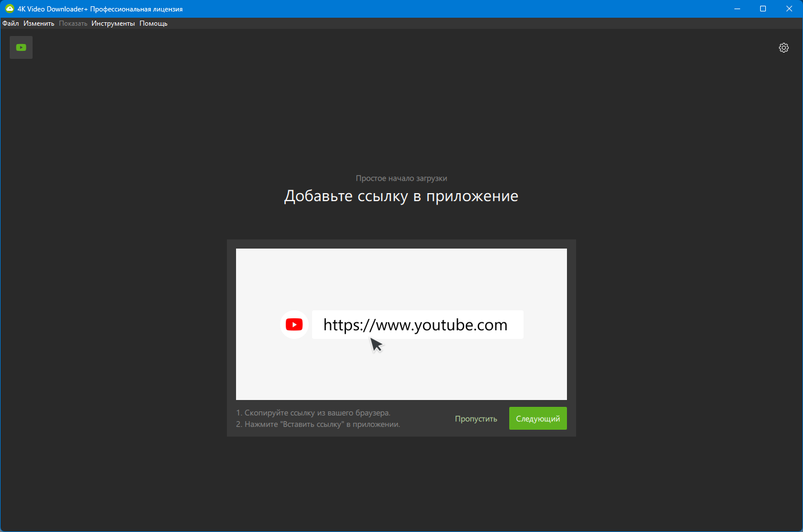Click the green video icon in the toolbar
Screen dimensions: 803x532
tap(21, 47)
